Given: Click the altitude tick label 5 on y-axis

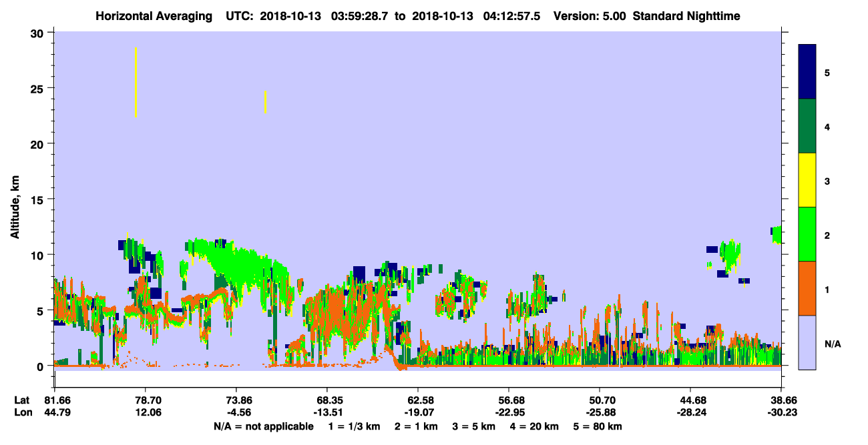Looking at the screenshot, I should (41, 310).
